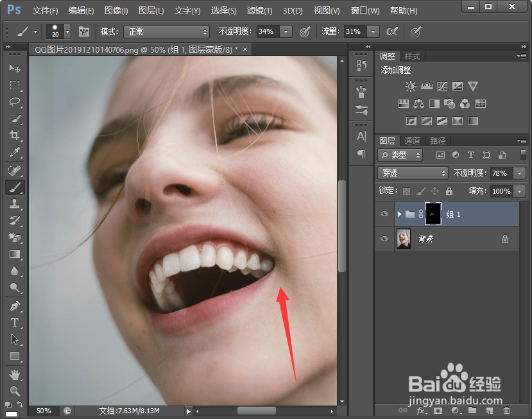Toggle visibility of the 背景 layer

[x=384, y=239]
